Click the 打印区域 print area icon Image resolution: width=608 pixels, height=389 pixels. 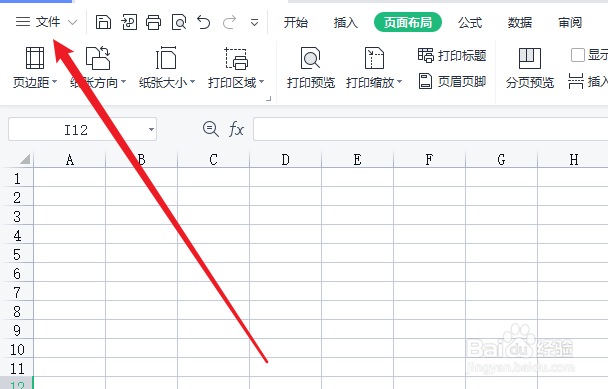[236, 58]
